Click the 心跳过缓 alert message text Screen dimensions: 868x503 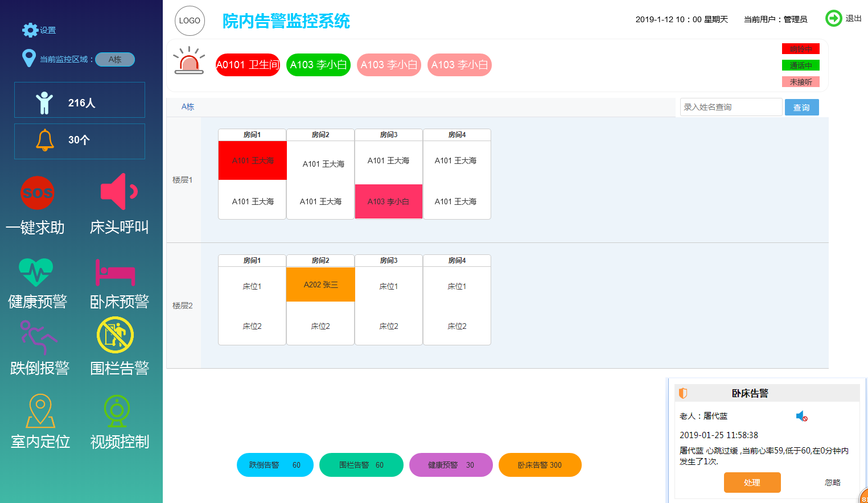point(764,456)
